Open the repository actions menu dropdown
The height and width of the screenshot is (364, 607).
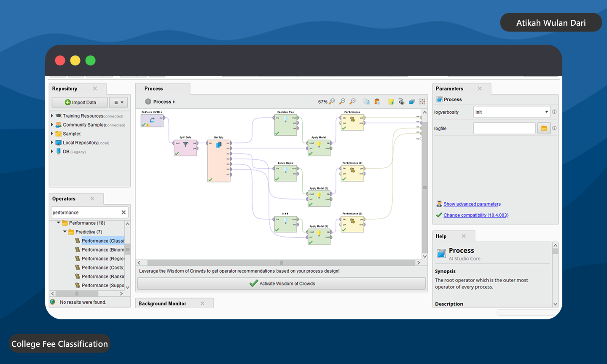(119, 102)
